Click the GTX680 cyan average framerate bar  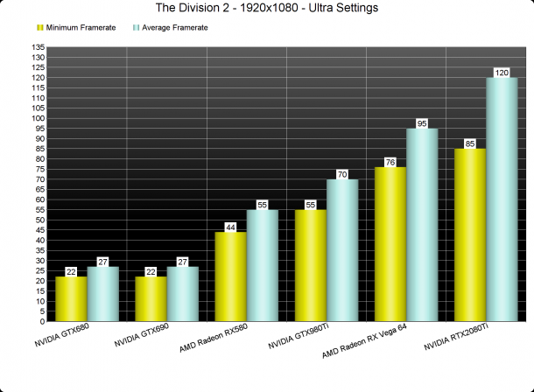point(102,294)
